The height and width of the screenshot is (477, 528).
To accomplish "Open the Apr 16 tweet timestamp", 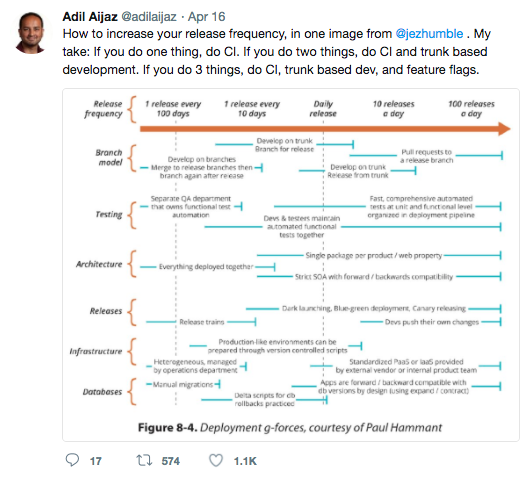I will pos(206,16).
